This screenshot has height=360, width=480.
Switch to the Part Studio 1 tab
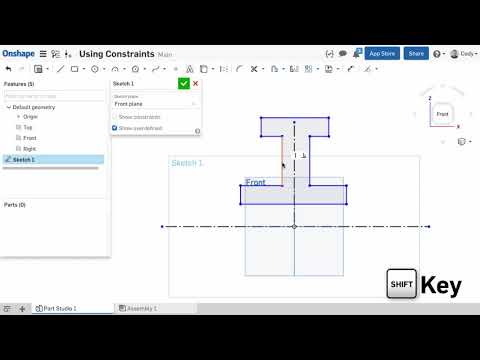[x=73, y=308]
